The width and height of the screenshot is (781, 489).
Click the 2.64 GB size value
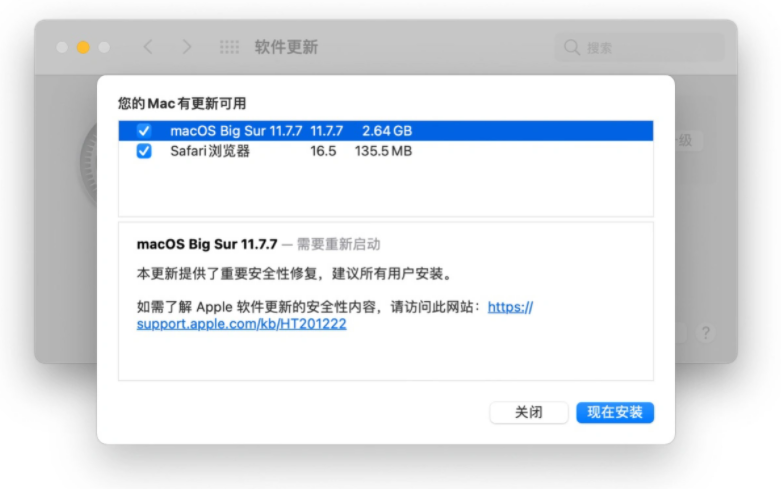coord(387,131)
